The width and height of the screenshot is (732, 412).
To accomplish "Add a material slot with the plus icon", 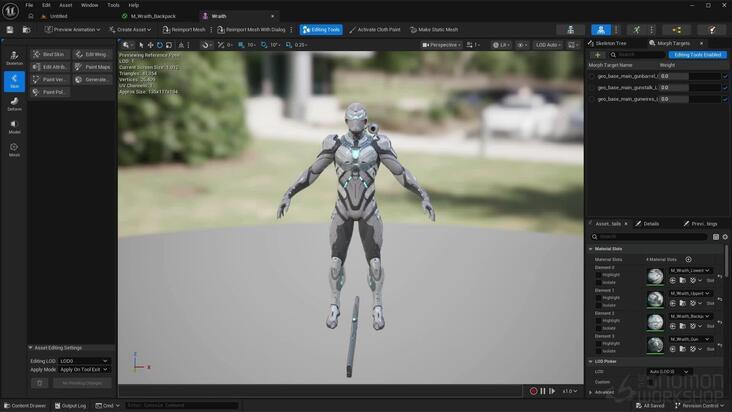I will (x=688, y=259).
